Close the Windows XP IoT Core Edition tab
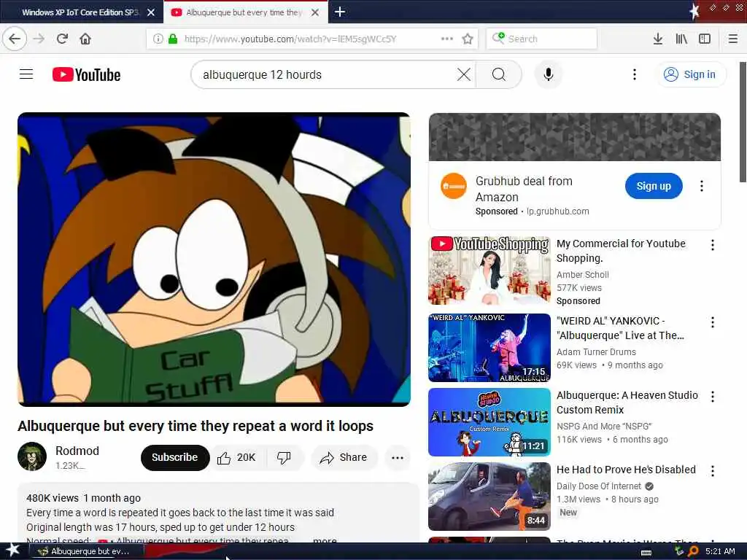747x560 pixels. pos(151,12)
